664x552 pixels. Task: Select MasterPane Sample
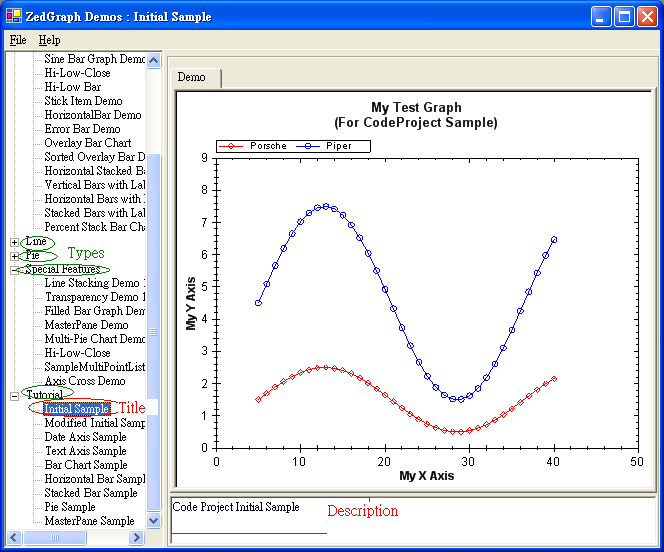[89, 520]
